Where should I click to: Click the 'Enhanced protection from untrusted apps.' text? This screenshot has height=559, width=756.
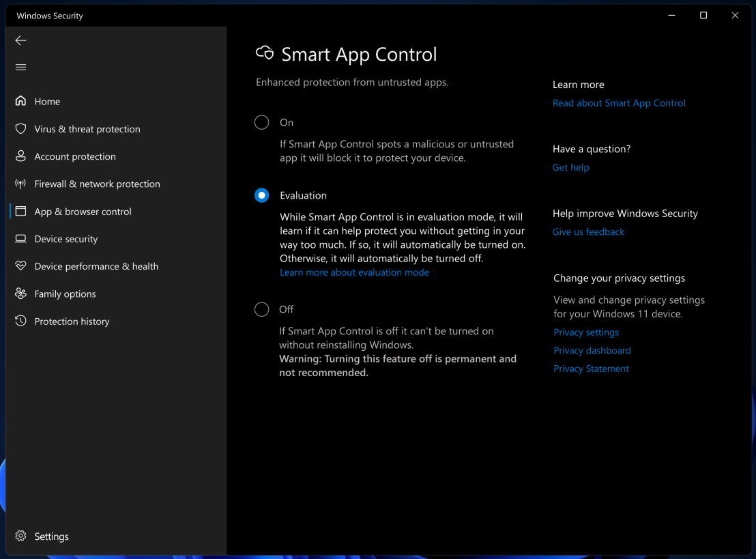coord(352,83)
